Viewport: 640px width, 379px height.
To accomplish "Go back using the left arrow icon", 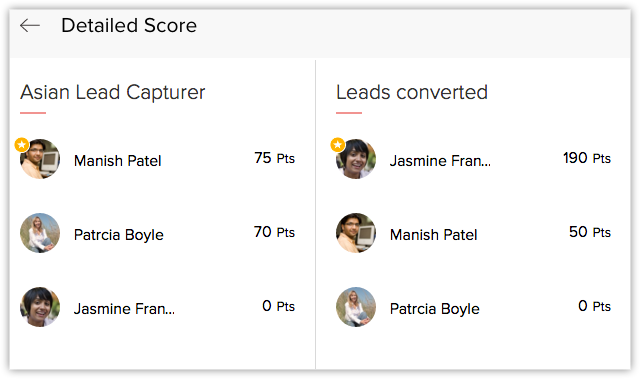I will tap(30, 25).
